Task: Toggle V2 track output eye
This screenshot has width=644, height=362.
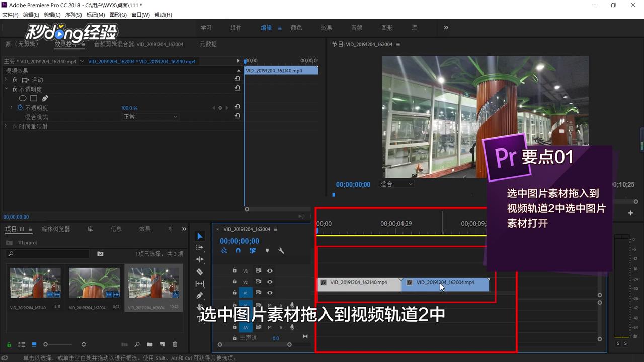Action: 270,282
